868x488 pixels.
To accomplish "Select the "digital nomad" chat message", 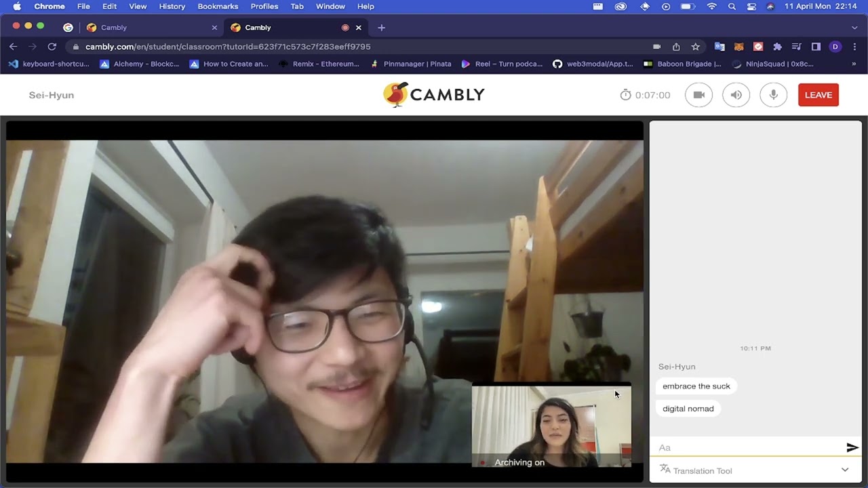I will (x=688, y=409).
